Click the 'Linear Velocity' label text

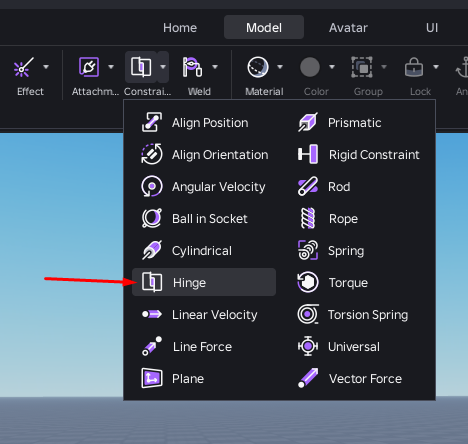215,315
